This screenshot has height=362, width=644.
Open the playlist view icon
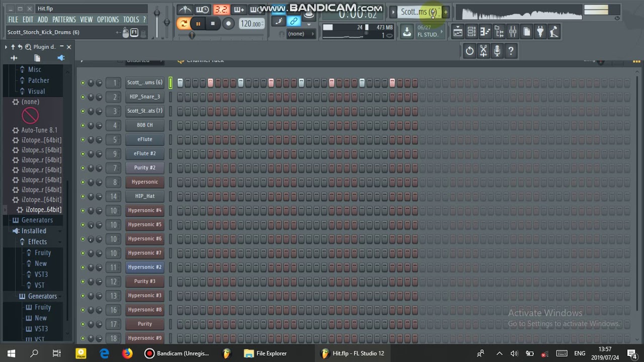tap(457, 32)
